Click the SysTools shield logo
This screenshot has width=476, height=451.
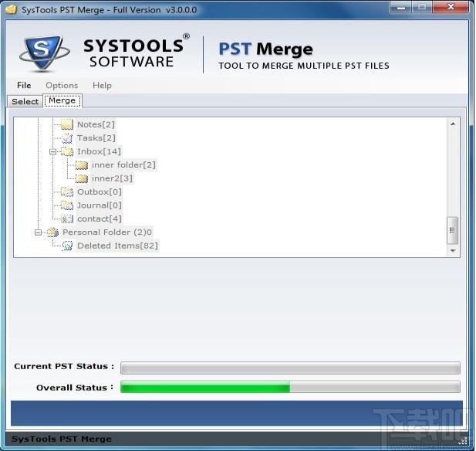point(44,53)
